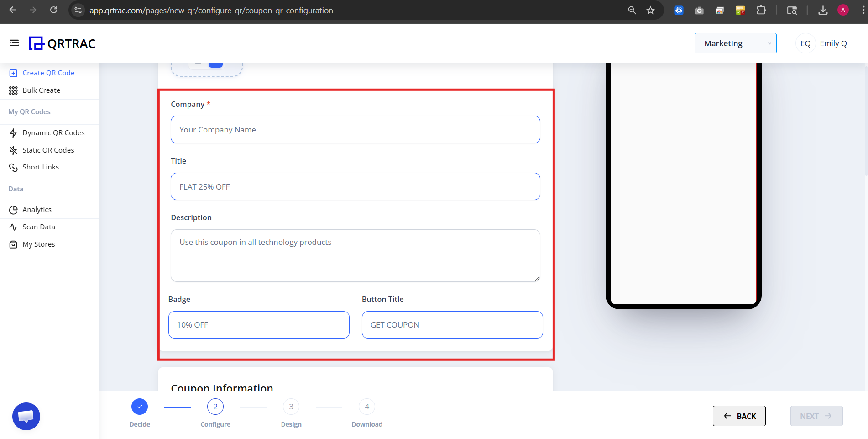The height and width of the screenshot is (439, 868).
Task: Select the Create QR Code link
Action: click(48, 73)
